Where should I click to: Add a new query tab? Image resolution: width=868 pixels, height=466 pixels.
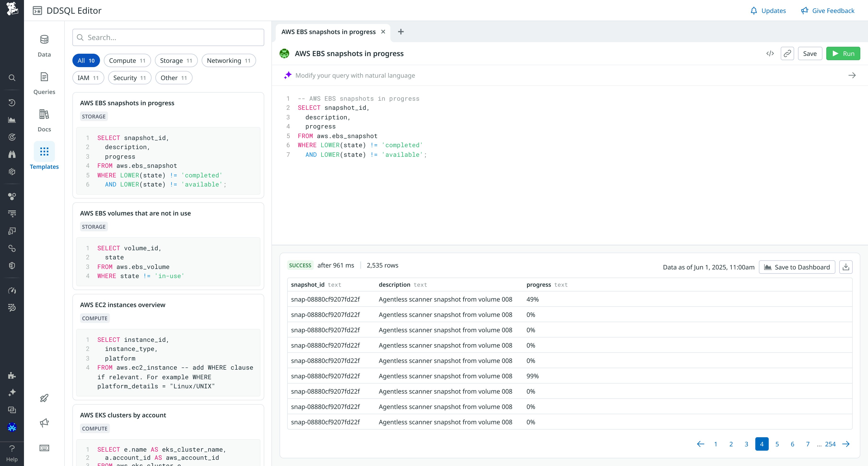pyautogui.click(x=401, y=32)
